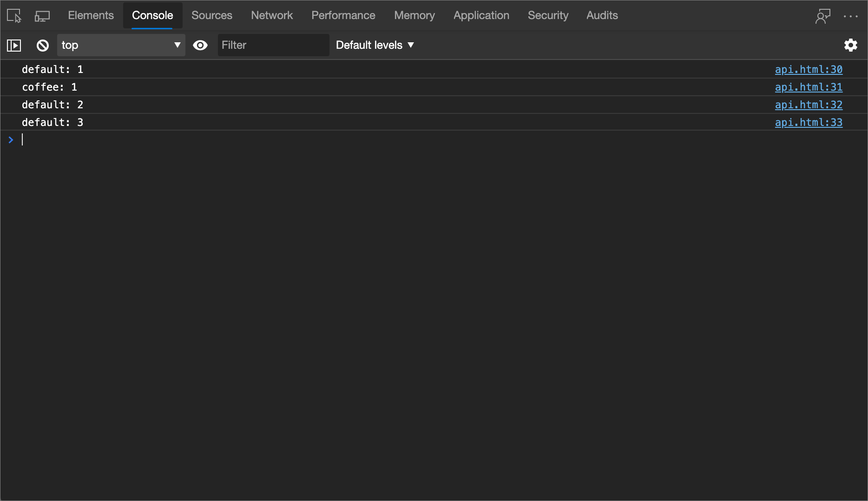Open the Sources panel
Viewport: 868px width, 501px height.
pyautogui.click(x=211, y=15)
